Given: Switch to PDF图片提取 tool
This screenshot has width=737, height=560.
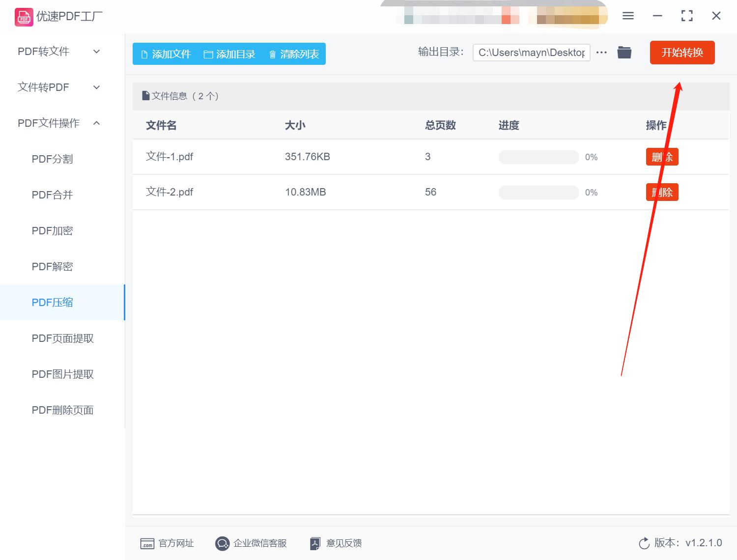Looking at the screenshot, I should coord(62,374).
